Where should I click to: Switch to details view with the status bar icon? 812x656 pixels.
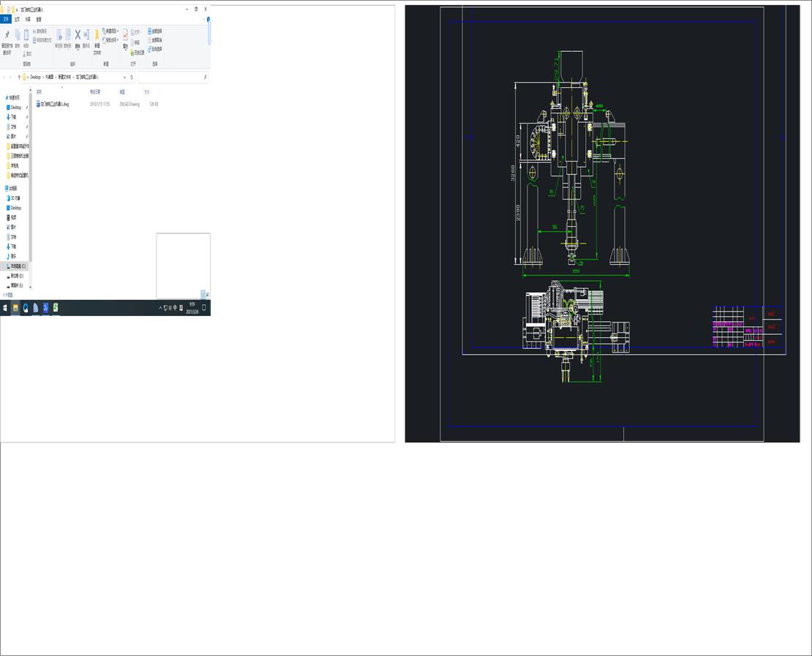coord(203,295)
